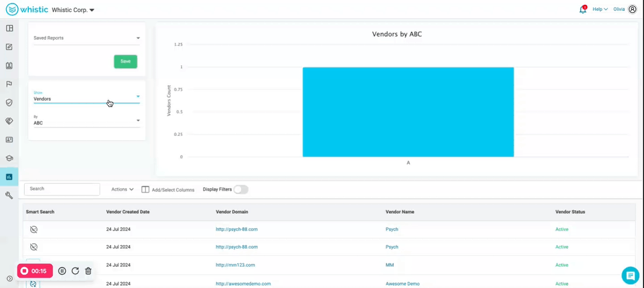Click Active status in first Psych row
The width and height of the screenshot is (644, 288).
click(562, 229)
